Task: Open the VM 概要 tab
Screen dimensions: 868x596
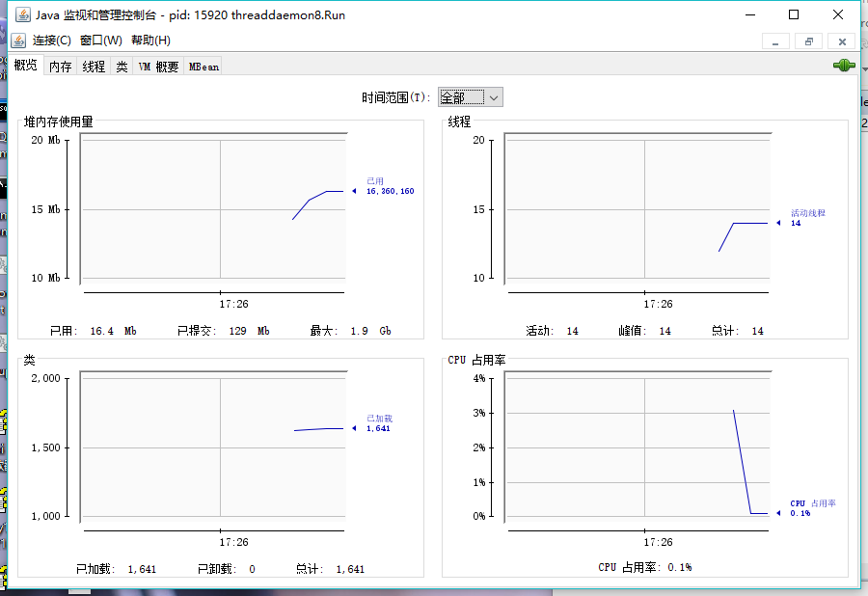Action: [x=158, y=67]
